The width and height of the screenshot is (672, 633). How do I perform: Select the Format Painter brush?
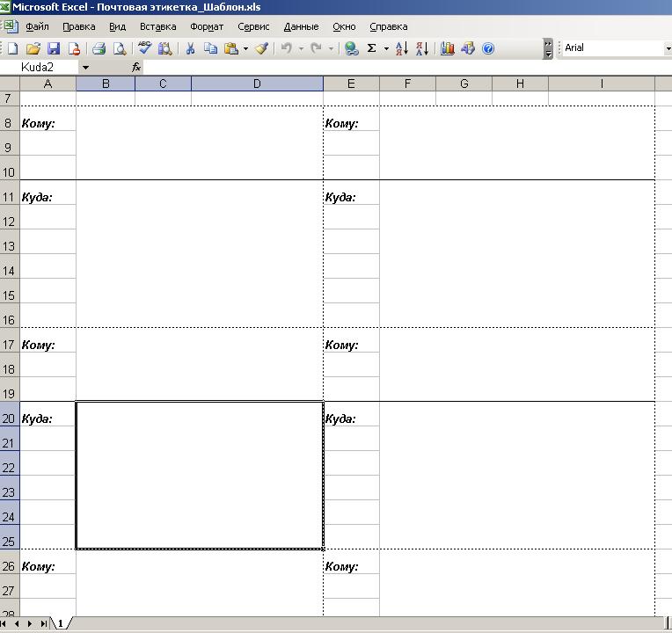click(x=261, y=49)
